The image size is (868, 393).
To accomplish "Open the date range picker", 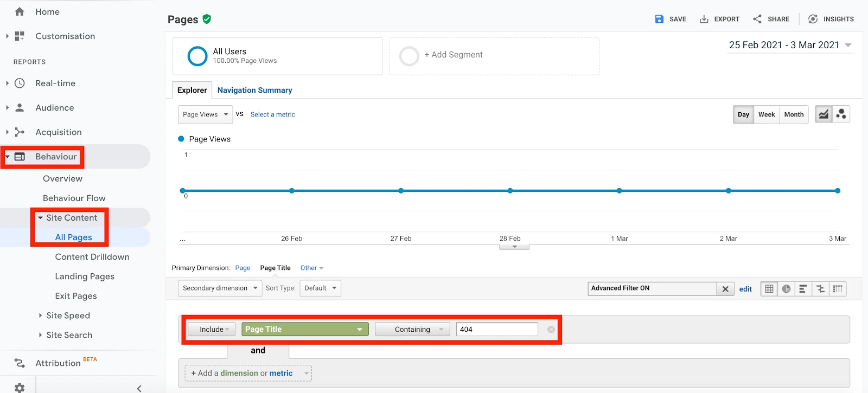I will click(790, 45).
